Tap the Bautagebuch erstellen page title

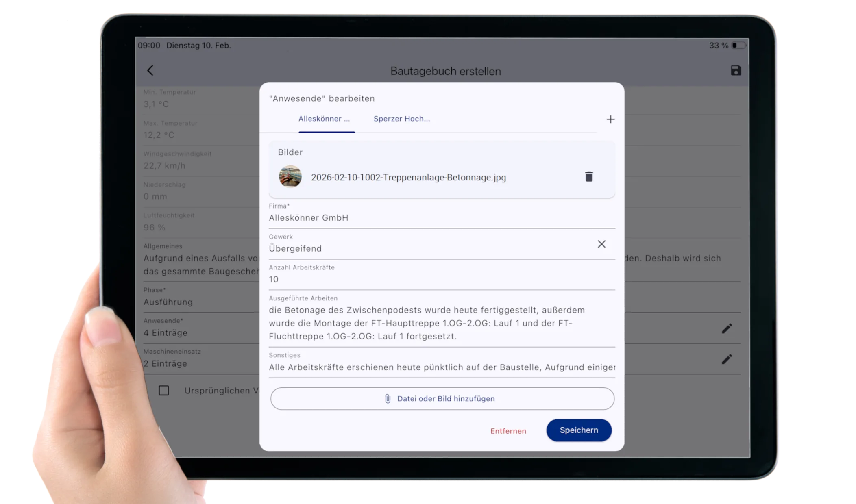pos(445,71)
